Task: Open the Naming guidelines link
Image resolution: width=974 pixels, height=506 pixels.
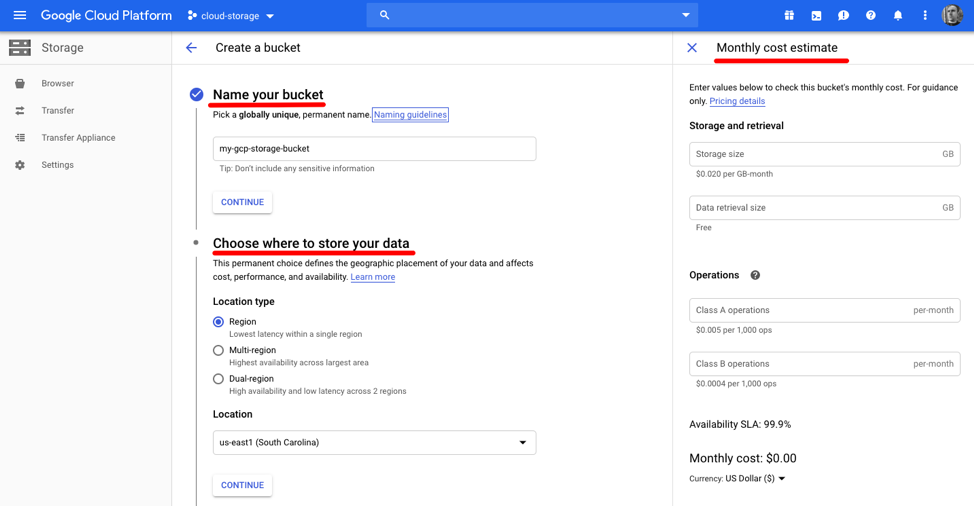Action: tap(410, 115)
